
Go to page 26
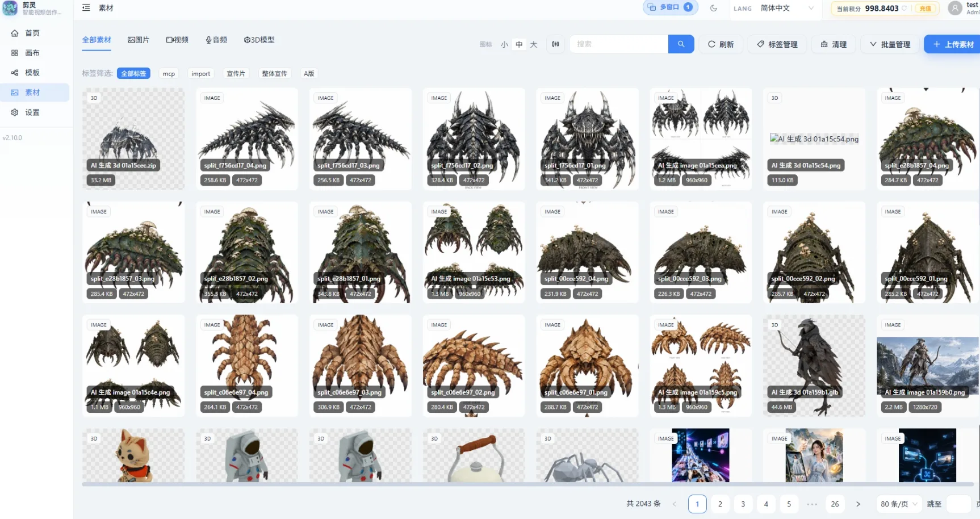point(835,504)
